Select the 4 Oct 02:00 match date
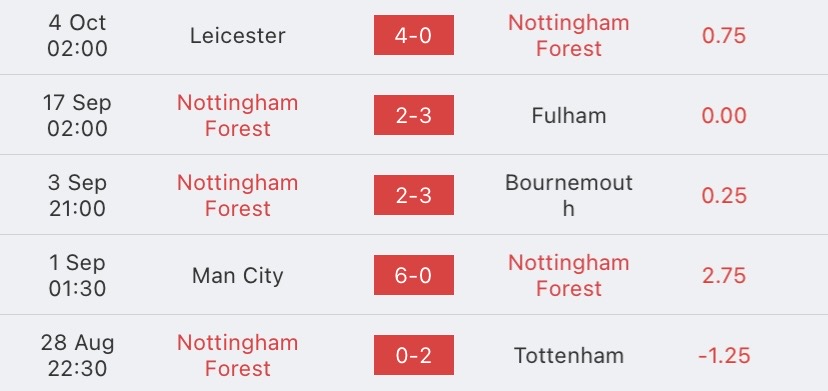 [x=77, y=35]
